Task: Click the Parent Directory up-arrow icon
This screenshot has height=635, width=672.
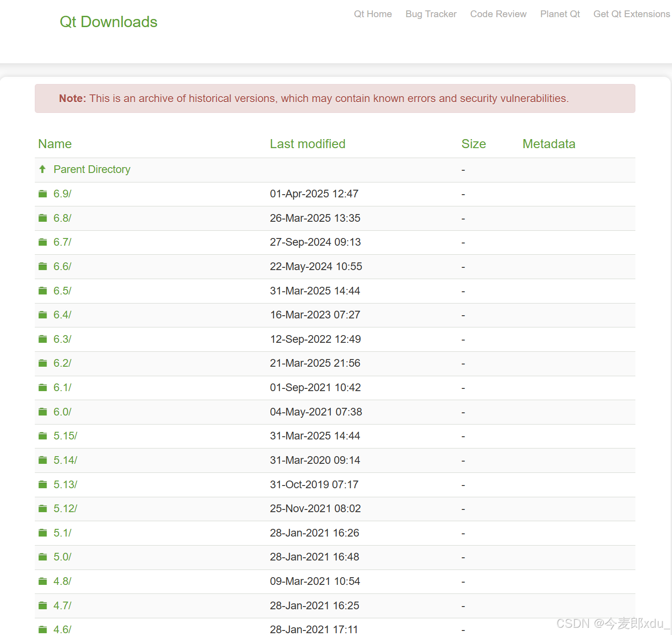Action: pyautogui.click(x=42, y=169)
